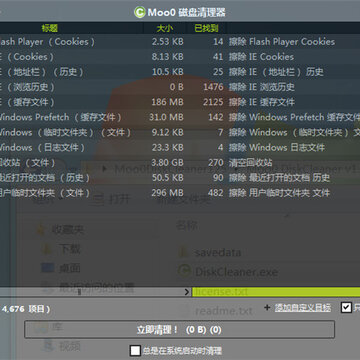This screenshot has height=360, width=360.
Task: Click the Moo0 green C logo icon
Action: pos(139,12)
